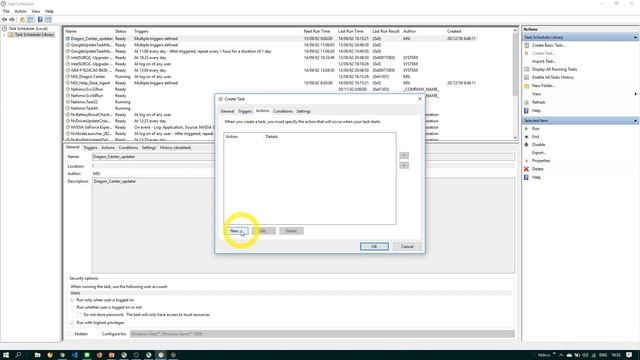This screenshot has width=640, height=360.
Task: Click Cancel in the Create Task dialog
Action: (x=407, y=247)
